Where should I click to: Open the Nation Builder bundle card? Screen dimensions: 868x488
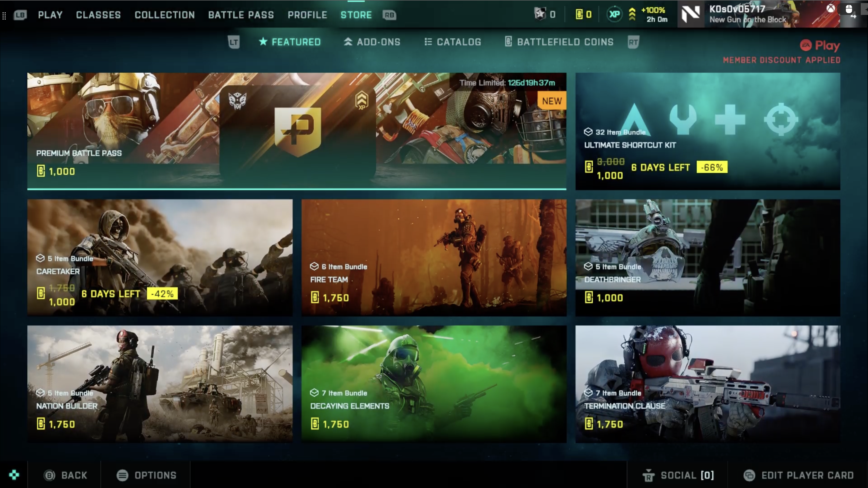pos(160,384)
